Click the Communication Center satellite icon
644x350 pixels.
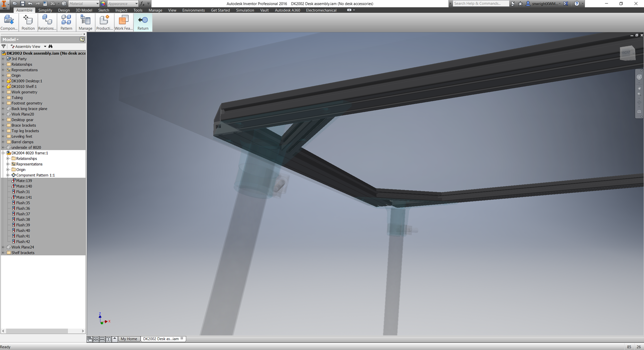click(x=513, y=3)
